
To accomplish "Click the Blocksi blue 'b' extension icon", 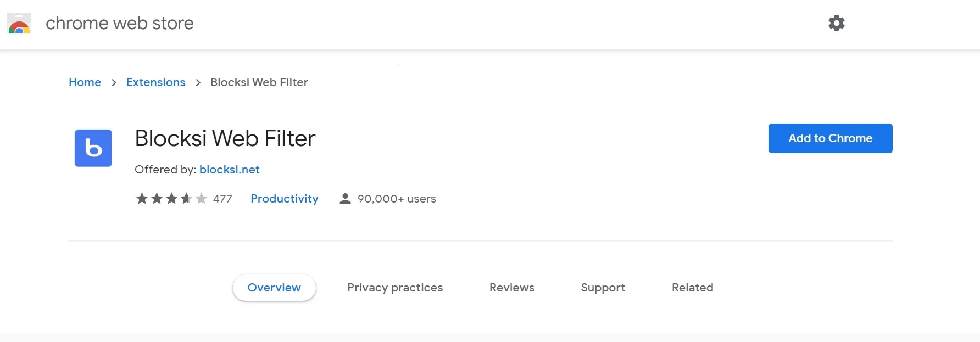I will point(93,148).
